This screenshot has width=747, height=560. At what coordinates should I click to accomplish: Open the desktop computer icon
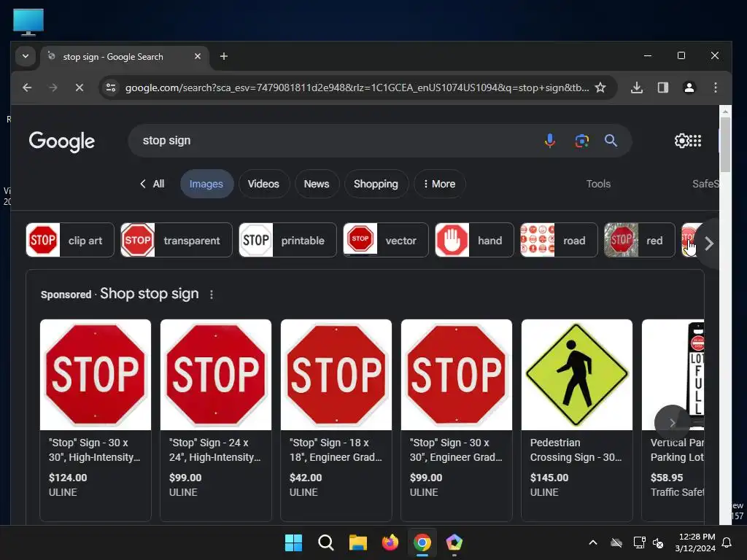[28, 22]
